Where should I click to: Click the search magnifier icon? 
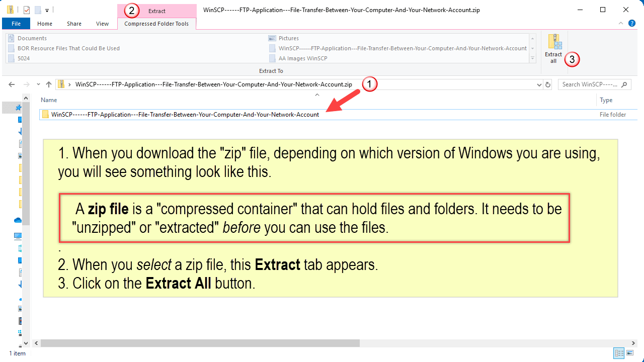tap(624, 84)
